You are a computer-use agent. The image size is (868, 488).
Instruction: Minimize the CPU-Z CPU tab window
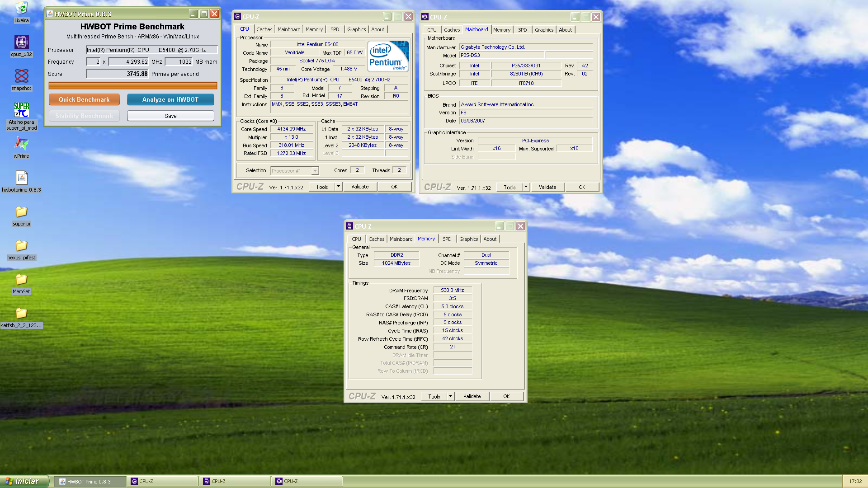click(x=387, y=17)
